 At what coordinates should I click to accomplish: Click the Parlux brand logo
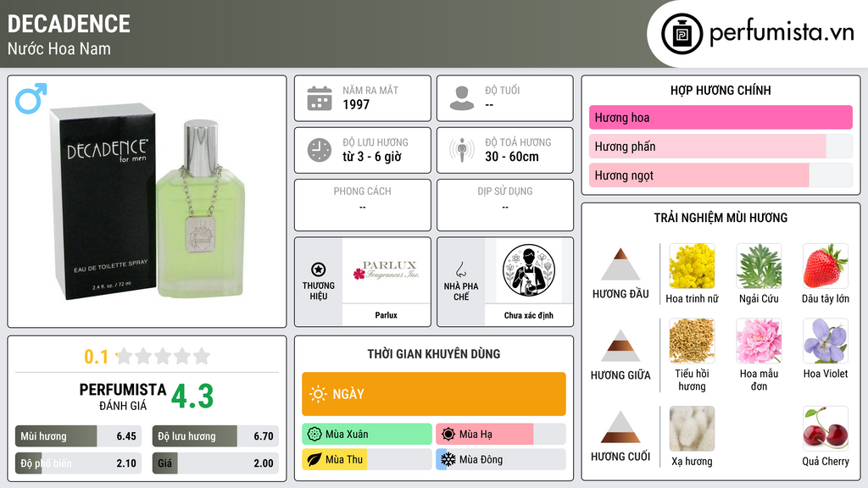(x=387, y=270)
